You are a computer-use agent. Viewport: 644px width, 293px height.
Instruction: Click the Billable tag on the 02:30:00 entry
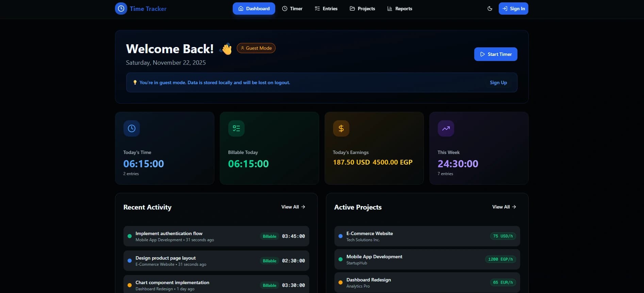(x=269, y=261)
